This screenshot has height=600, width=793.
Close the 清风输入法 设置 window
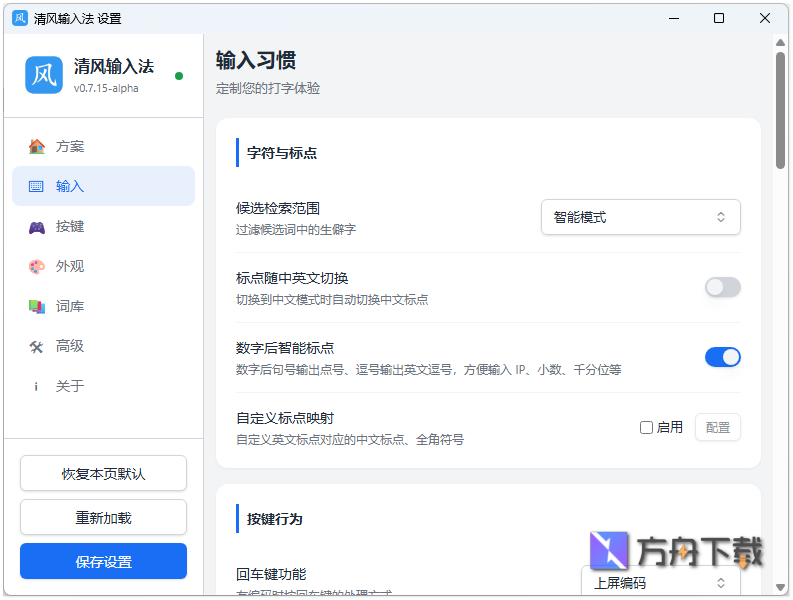765,19
